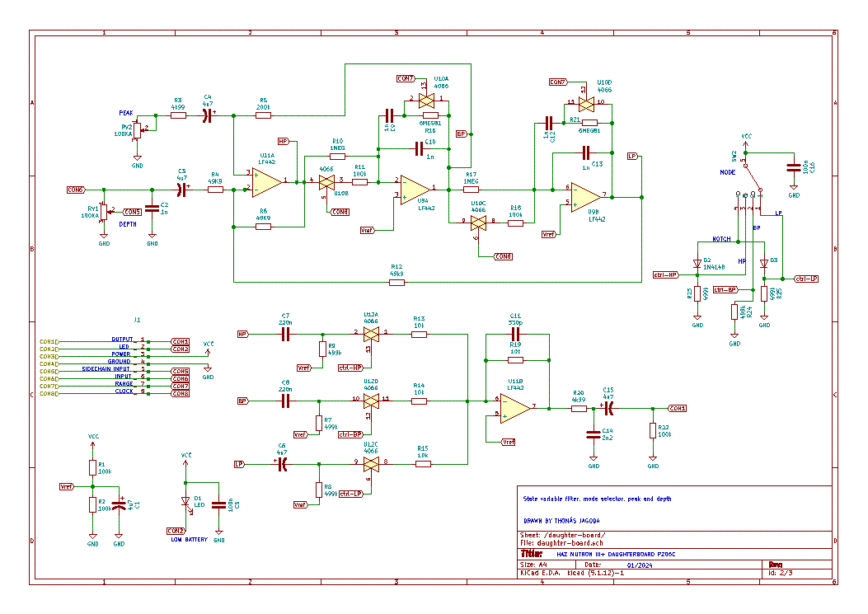Image resolution: width=868 pixels, height=614 pixels.
Task: Select the RV1 DEPTH potentiometer symbol
Action: click(104, 212)
